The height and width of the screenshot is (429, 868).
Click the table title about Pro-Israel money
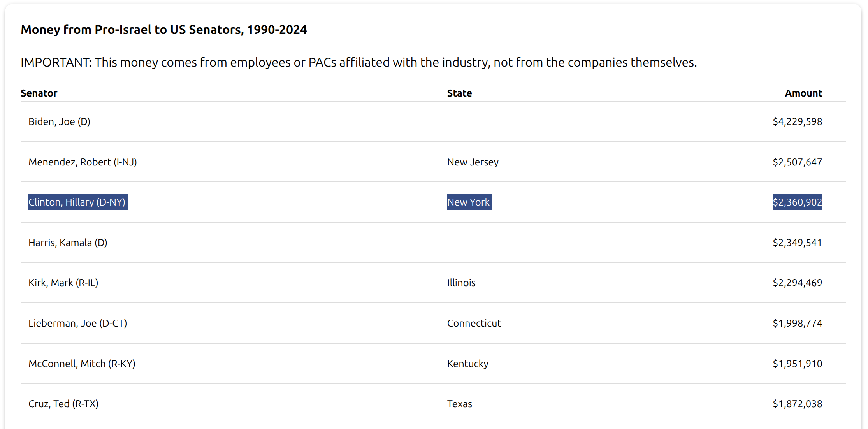(x=164, y=30)
